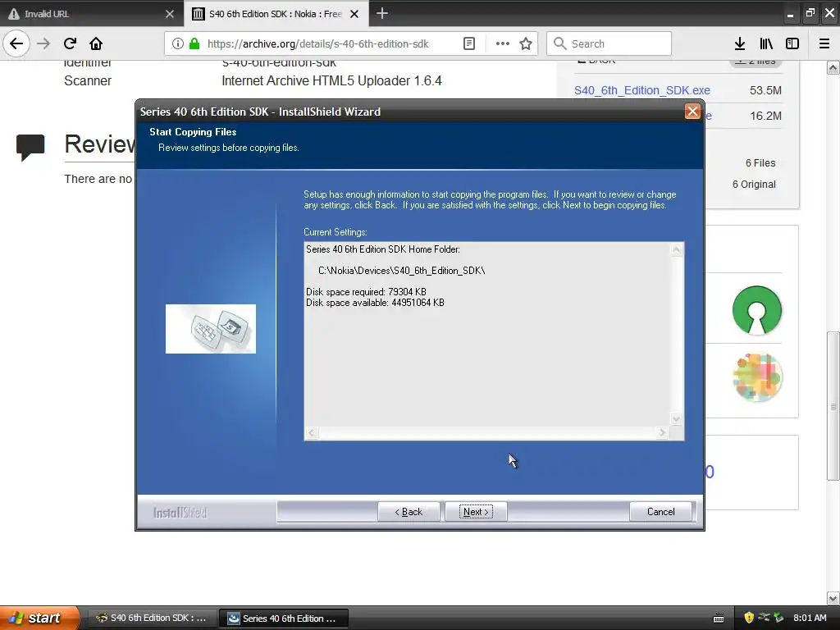
Task: Click the green padlock security icon
Action: [194, 43]
